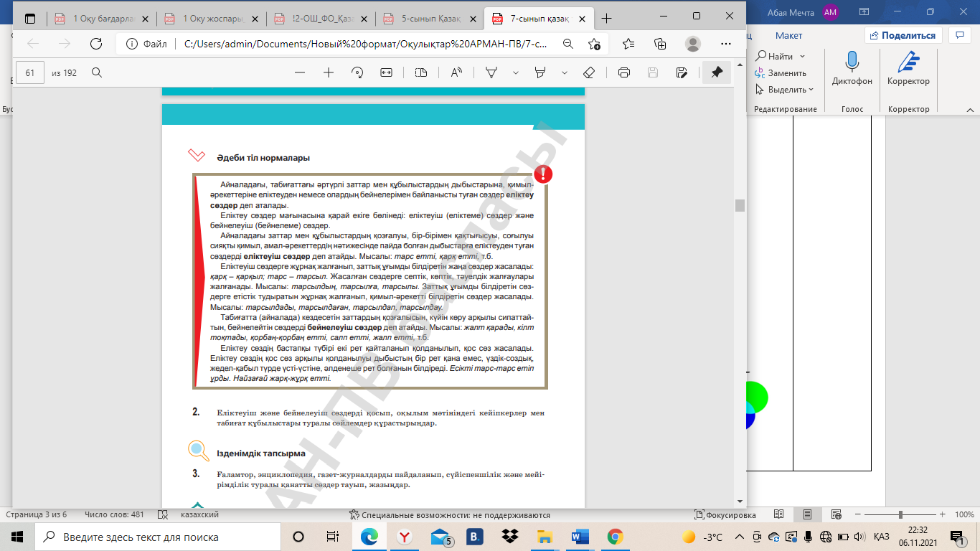The height and width of the screenshot is (551, 980).
Task: Zoom magnifier icon in the address bar
Action: tap(568, 44)
